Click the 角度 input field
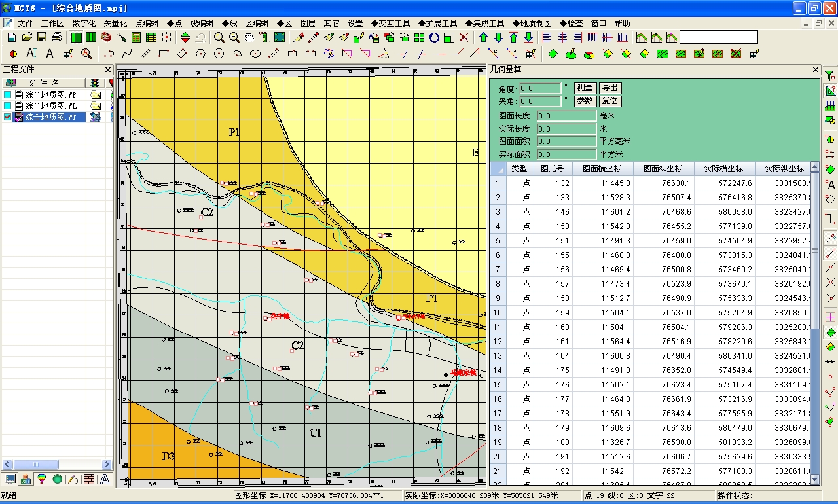The width and height of the screenshot is (838, 504). [x=540, y=88]
